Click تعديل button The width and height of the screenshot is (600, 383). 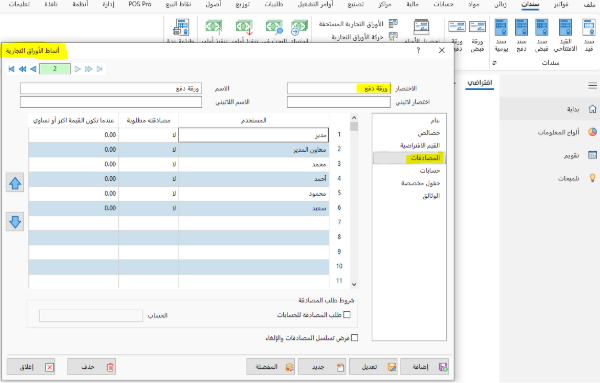[373, 367]
